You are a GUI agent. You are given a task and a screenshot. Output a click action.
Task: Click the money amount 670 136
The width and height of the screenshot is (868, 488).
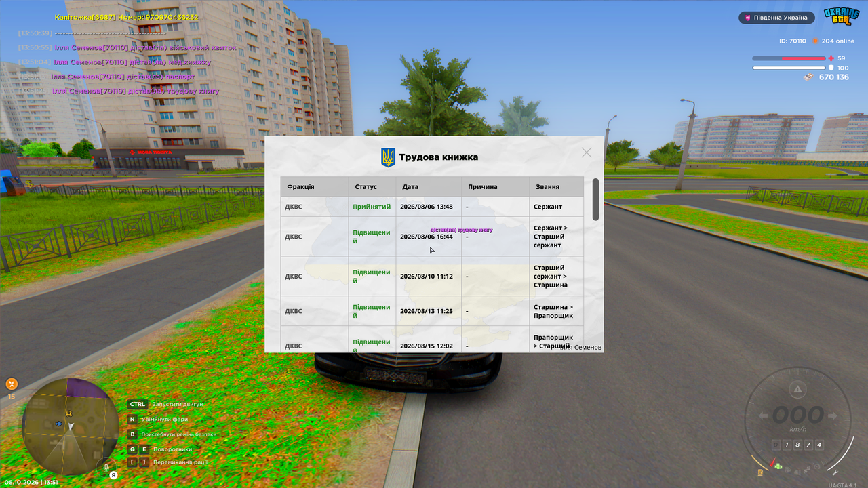point(834,77)
